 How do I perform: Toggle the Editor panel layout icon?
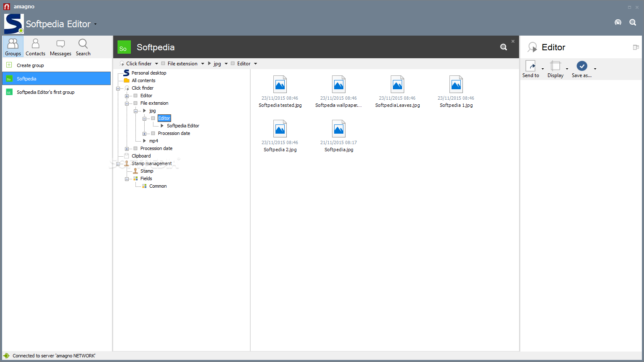point(636,47)
